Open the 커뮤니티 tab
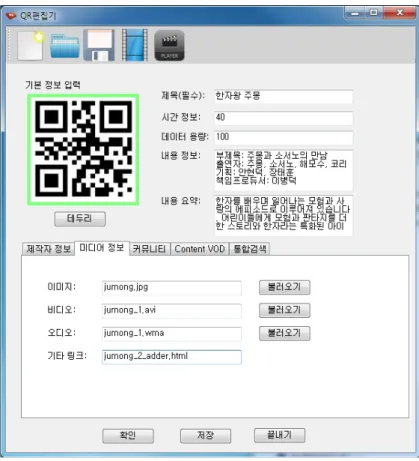The height and width of the screenshot is (461, 419). click(149, 249)
